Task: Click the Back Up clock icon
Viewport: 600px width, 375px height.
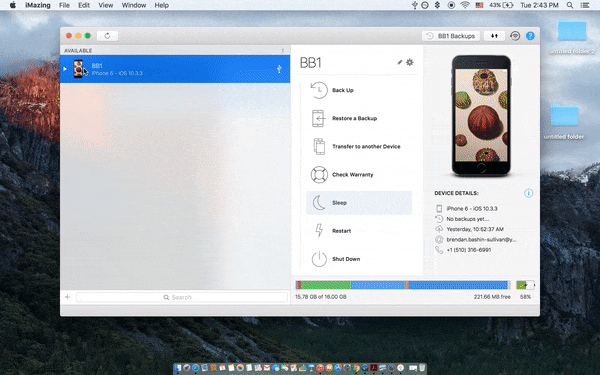Action: click(x=319, y=90)
